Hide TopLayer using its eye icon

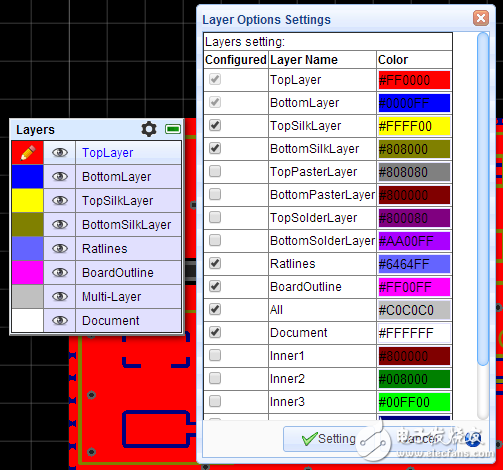pos(60,153)
